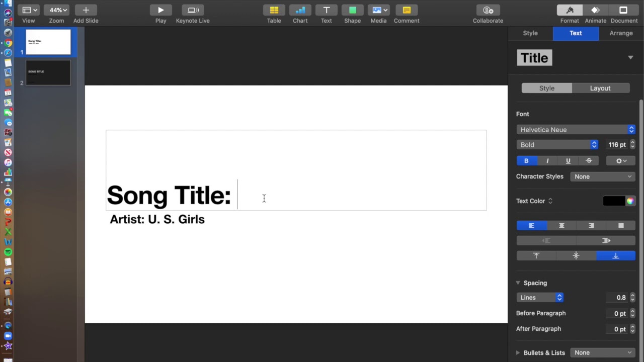Click the 'Artist: U. S. Girls' text
This screenshot has height=362, width=644.
point(157,219)
